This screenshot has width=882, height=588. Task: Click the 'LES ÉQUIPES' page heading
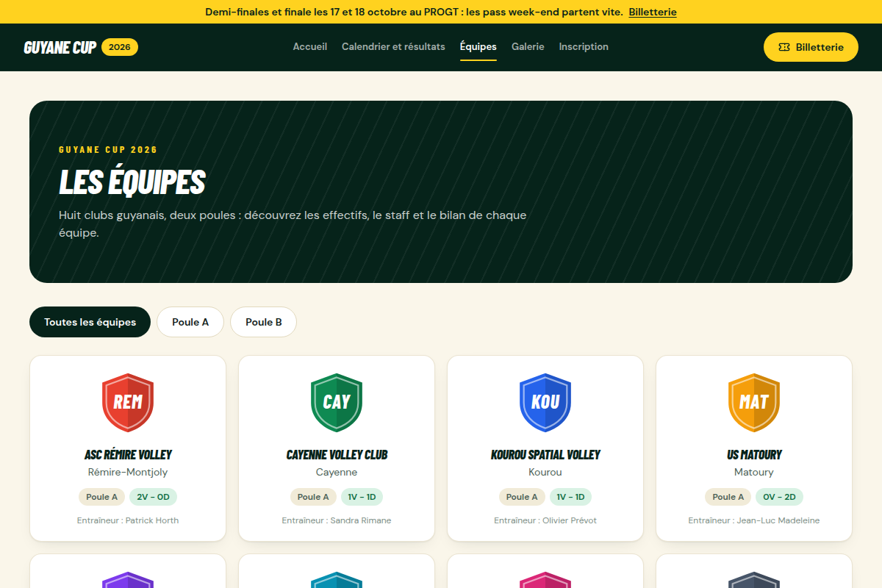[x=132, y=182]
